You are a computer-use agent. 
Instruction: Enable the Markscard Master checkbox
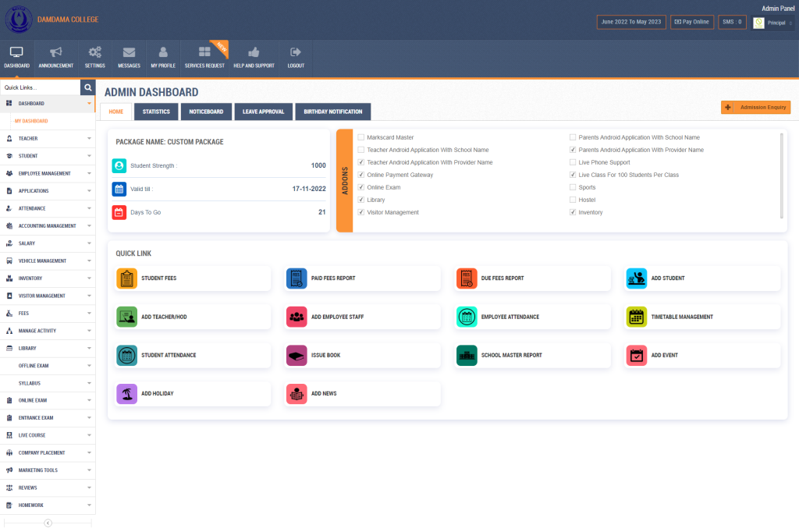tap(360, 137)
